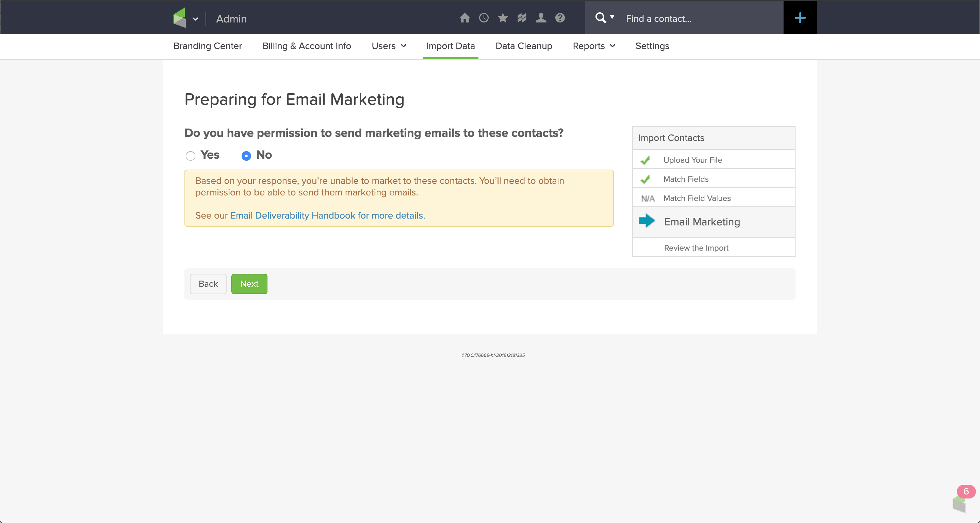Open favorites star icon
Screen dimensions: 980x523
503,18
